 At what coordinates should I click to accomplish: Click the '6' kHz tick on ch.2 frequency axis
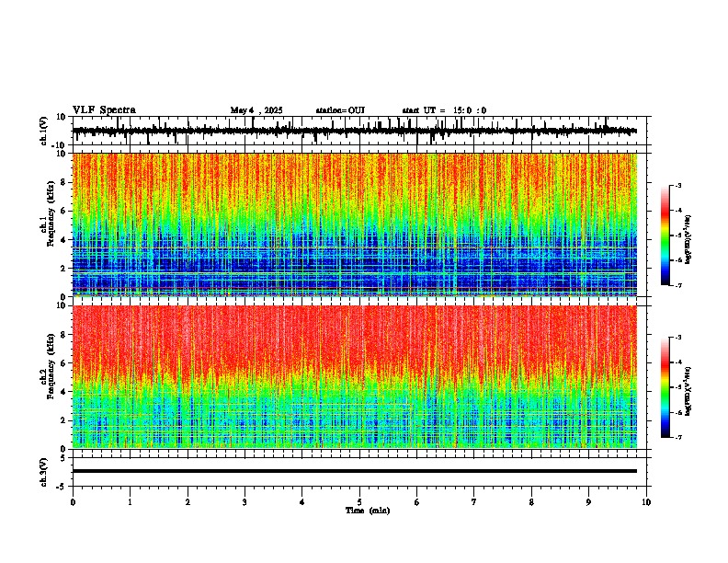(x=64, y=363)
